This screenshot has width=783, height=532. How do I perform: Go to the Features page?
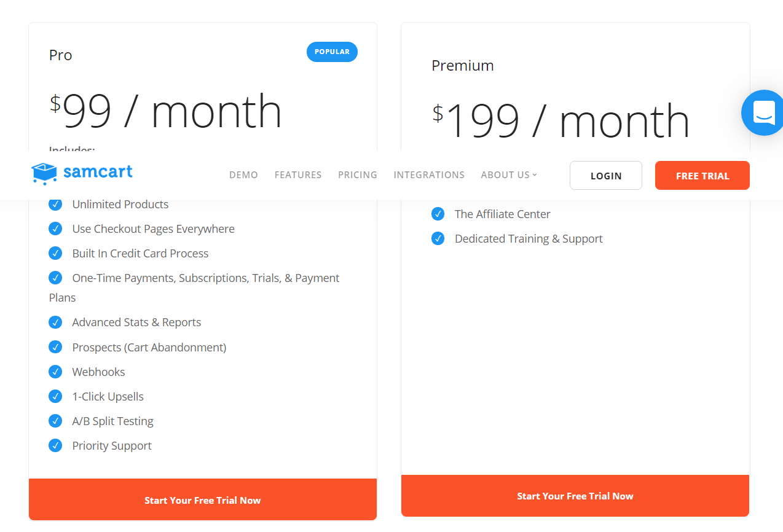click(298, 175)
